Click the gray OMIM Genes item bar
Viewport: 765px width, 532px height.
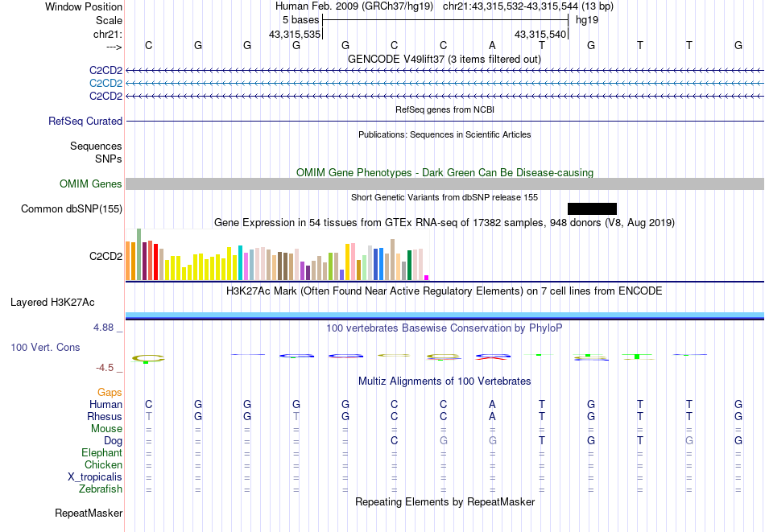coord(445,184)
